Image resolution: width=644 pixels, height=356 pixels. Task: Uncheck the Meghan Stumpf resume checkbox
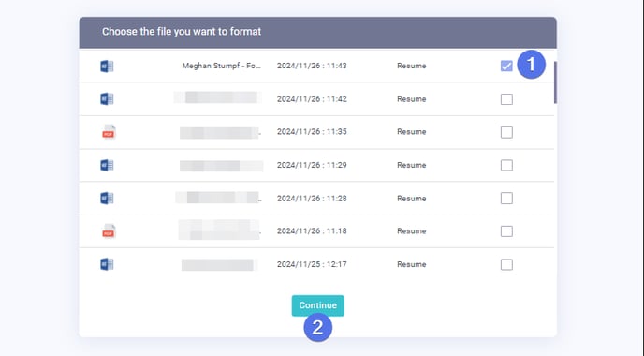(x=506, y=66)
